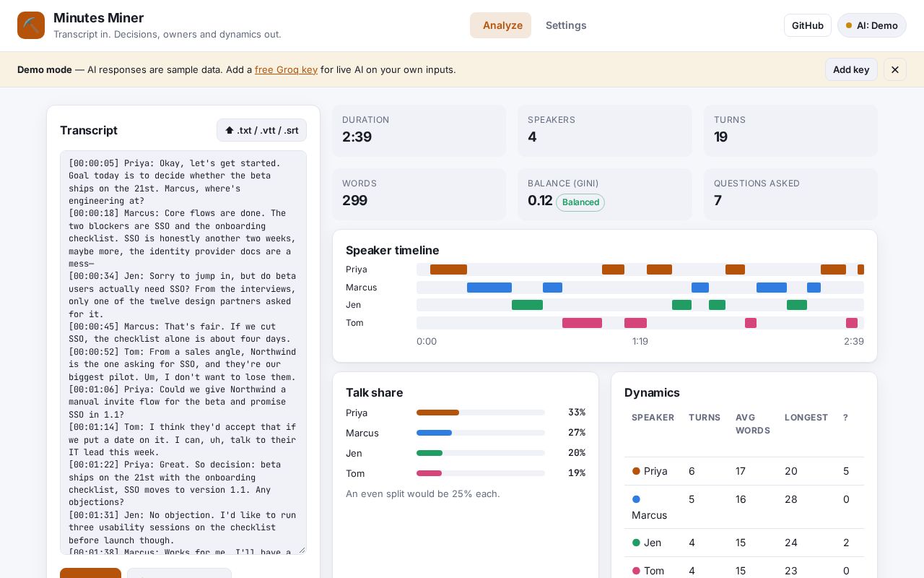The image size is (924, 578).
Task: Open the GitHub link
Action: 808,25
